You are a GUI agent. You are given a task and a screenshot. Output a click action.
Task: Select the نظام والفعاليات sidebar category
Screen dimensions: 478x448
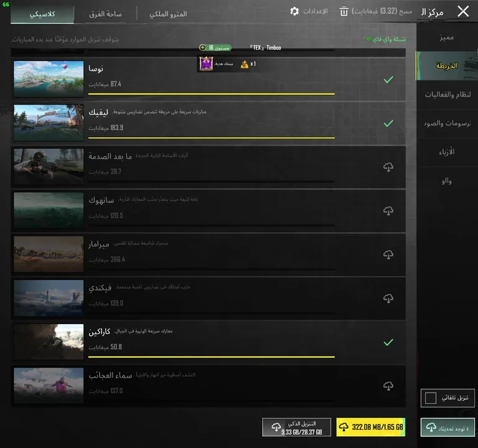447,95
